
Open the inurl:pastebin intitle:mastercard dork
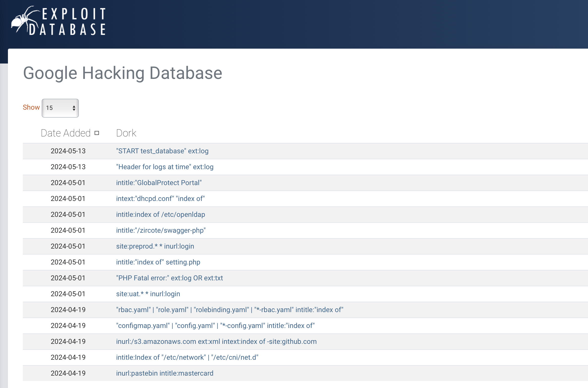coord(165,373)
